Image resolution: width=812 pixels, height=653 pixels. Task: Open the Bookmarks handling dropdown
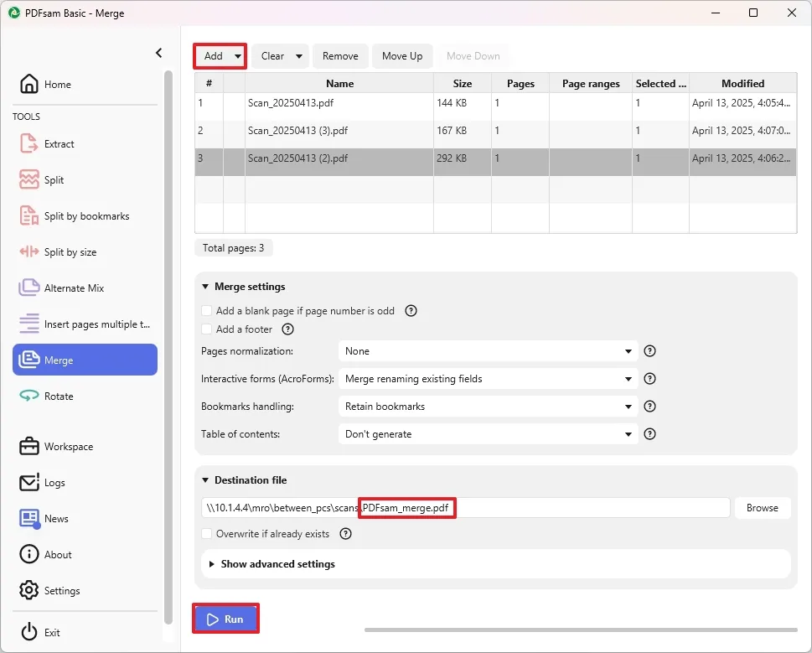point(488,407)
